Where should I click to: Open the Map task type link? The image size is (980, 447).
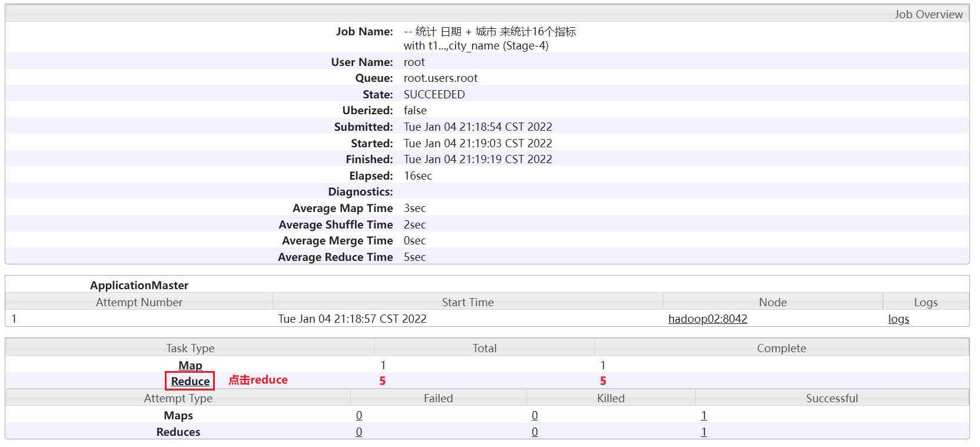[190, 365]
